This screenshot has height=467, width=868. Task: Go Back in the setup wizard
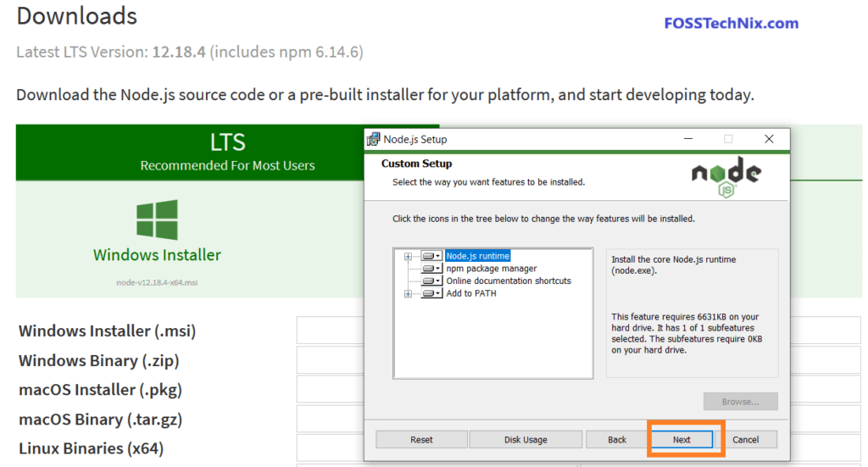(x=617, y=439)
